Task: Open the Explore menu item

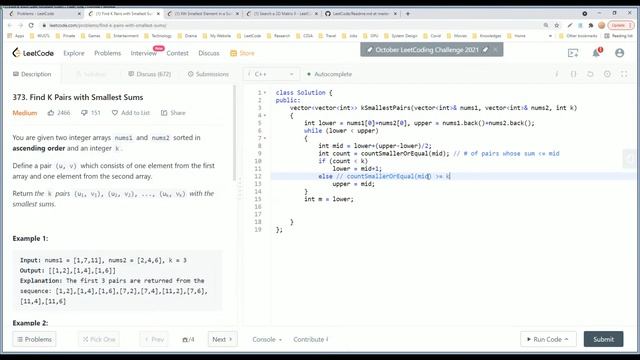Action: click(x=74, y=53)
